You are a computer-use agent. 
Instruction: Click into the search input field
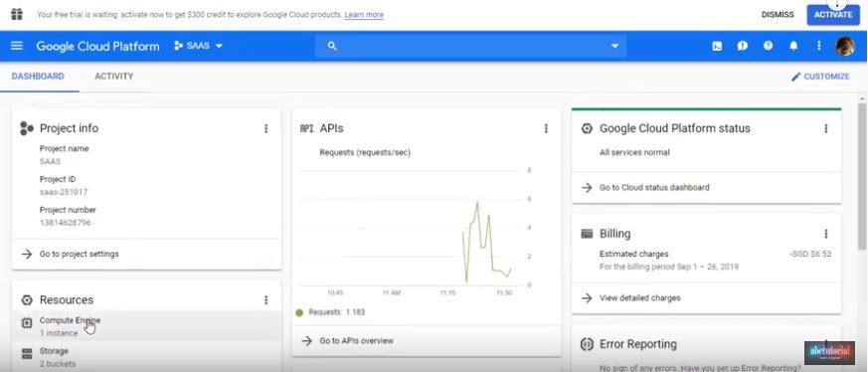(470, 46)
